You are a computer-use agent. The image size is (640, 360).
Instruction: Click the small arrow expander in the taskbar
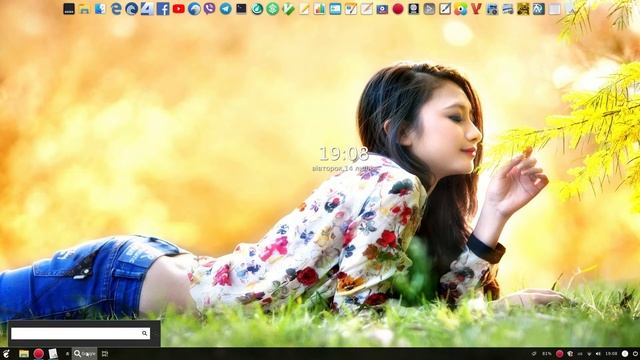tap(67, 354)
